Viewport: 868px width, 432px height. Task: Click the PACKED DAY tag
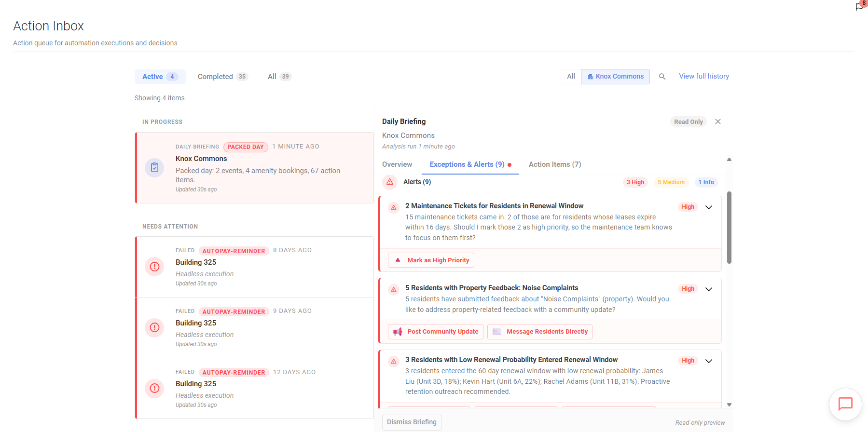[246, 147]
